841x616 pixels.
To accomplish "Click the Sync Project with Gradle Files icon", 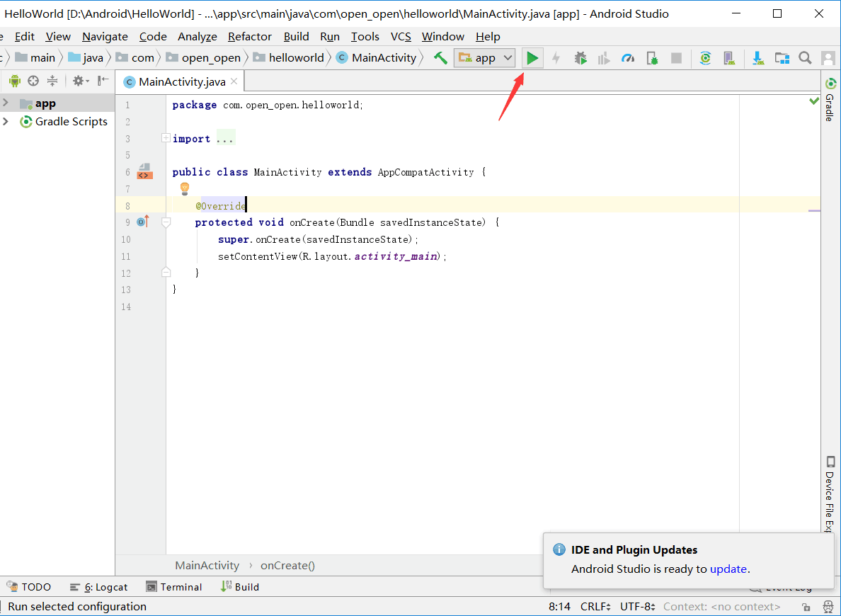I will (705, 58).
